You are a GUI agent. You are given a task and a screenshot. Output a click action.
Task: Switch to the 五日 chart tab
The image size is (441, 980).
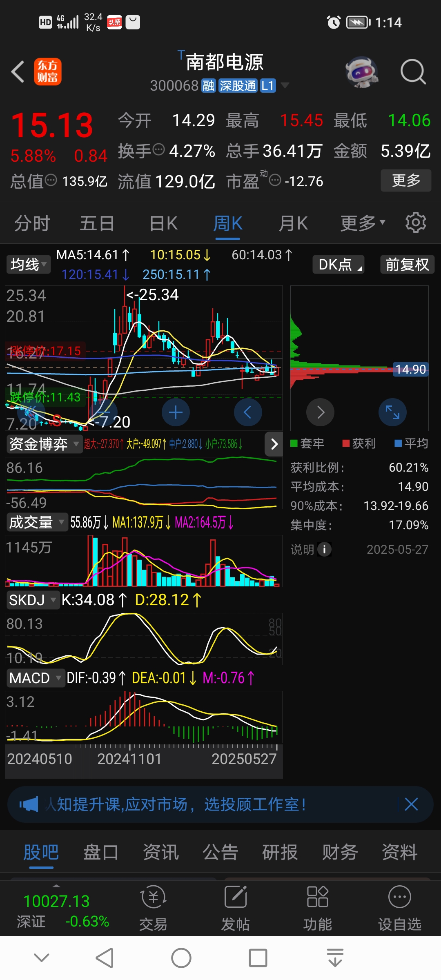coord(97,223)
